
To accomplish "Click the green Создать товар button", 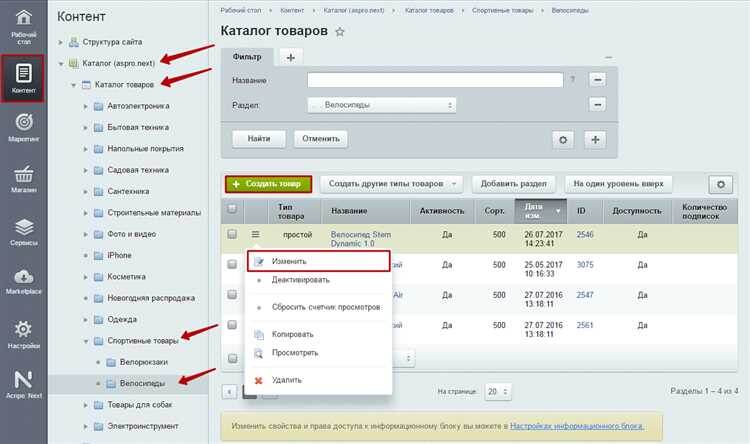I will 268,184.
